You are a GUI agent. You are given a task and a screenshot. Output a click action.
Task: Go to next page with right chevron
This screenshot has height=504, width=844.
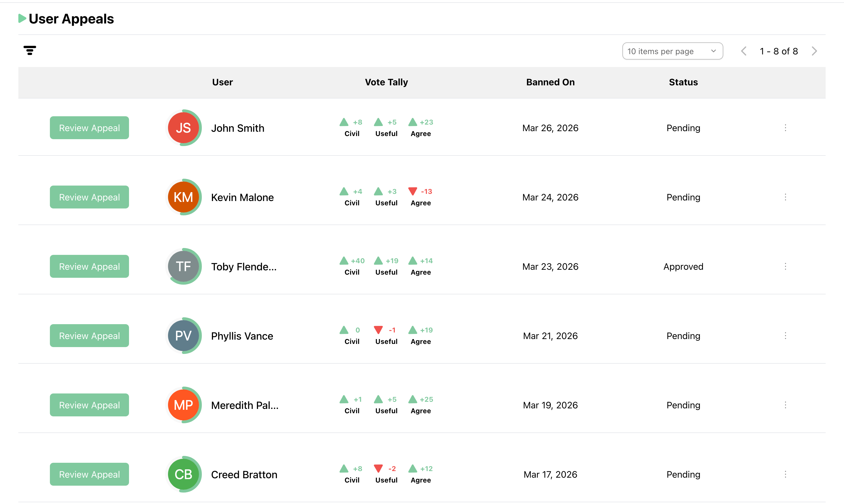pyautogui.click(x=814, y=51)
